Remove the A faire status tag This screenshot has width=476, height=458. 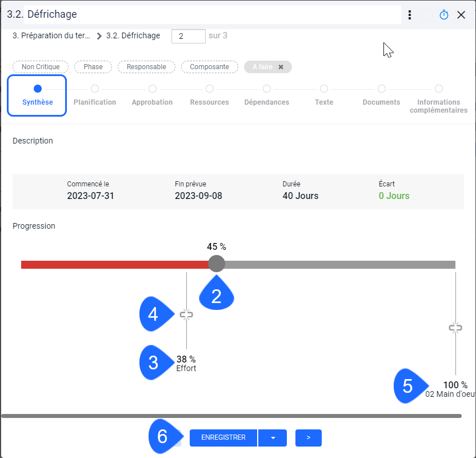[x=281, y=67]
